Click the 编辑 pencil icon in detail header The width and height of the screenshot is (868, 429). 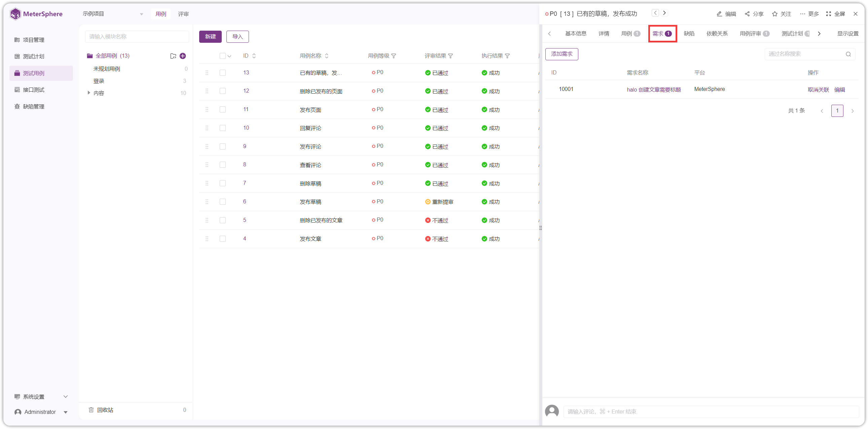(x=719, y=14)
